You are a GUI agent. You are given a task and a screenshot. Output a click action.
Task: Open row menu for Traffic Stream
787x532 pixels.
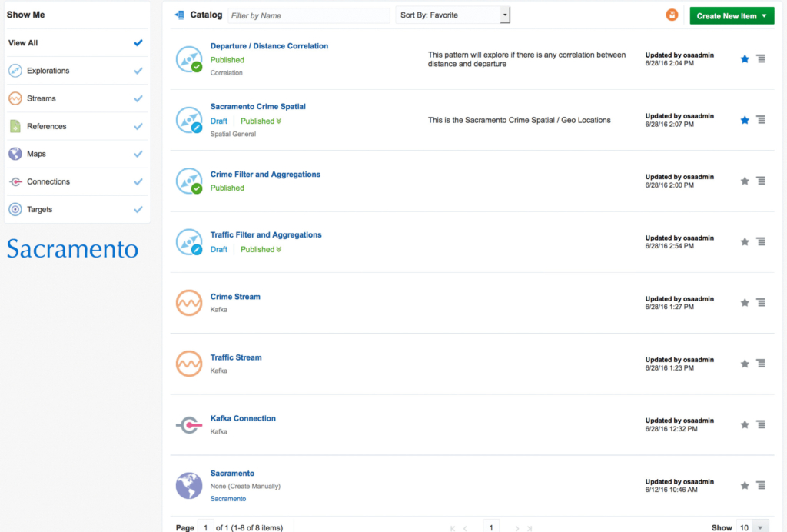pos(761,363)
